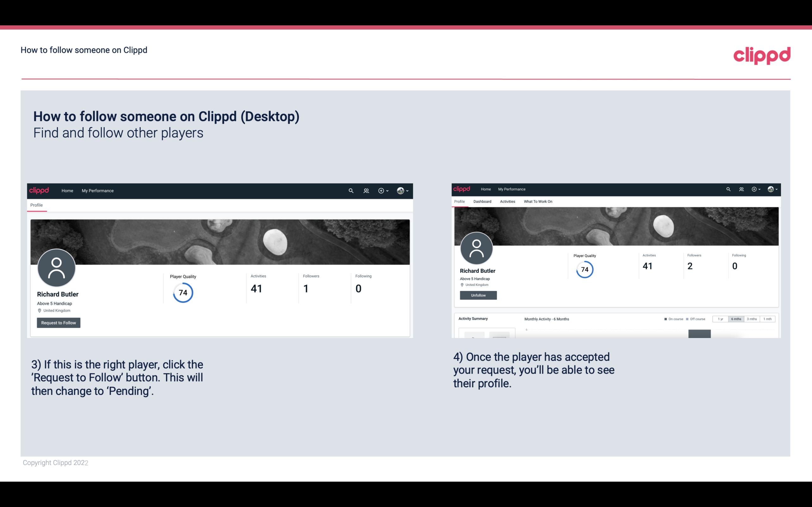Viewport: 812px width, 507px height.
Task: Click the search icon on right profile page
Action: (x=728, y=189)
